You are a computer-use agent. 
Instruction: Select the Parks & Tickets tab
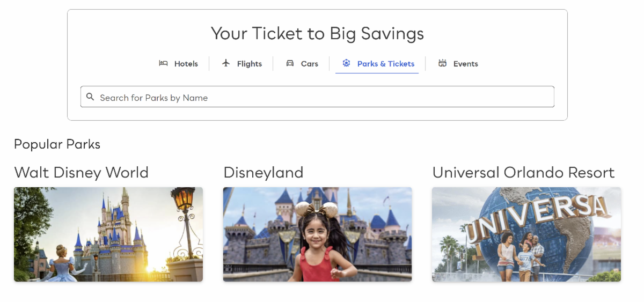coord(385,64)
